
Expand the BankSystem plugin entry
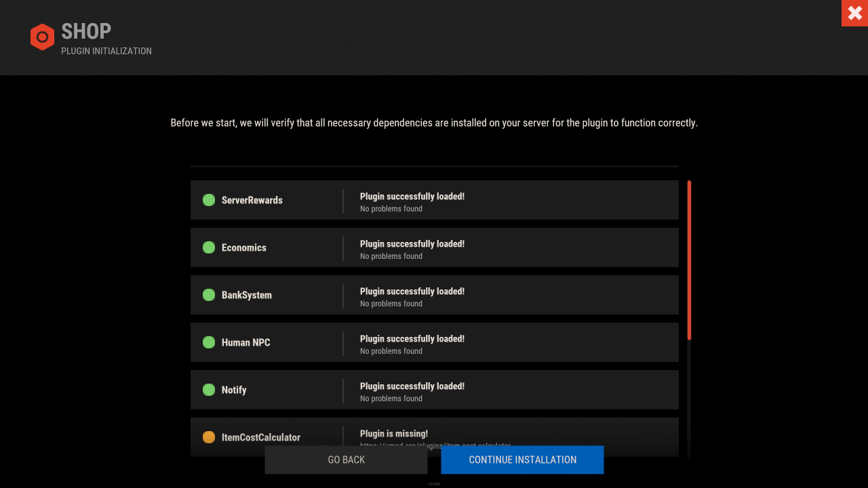click(434, 295)
